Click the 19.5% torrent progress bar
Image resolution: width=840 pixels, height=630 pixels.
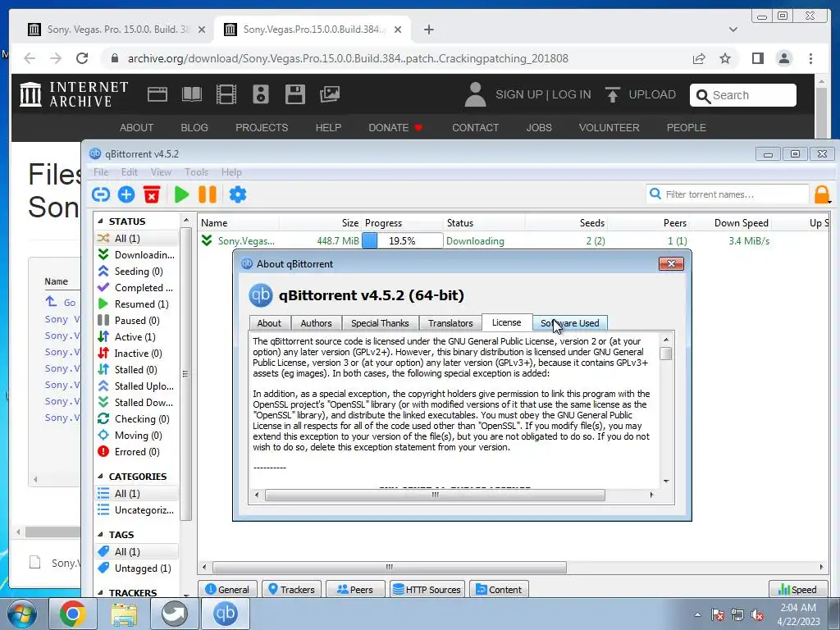point(402,241)
